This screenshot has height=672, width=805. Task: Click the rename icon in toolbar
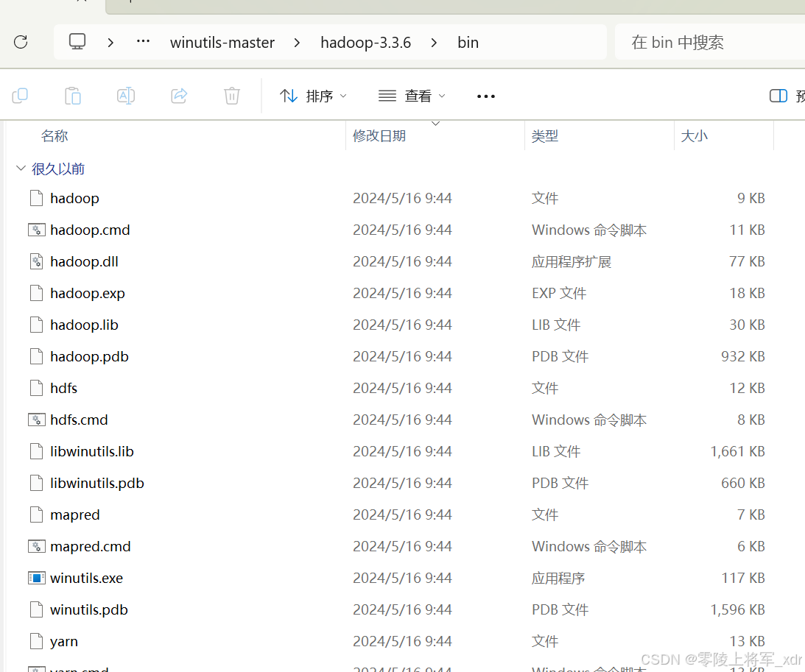tap(126, 96)
